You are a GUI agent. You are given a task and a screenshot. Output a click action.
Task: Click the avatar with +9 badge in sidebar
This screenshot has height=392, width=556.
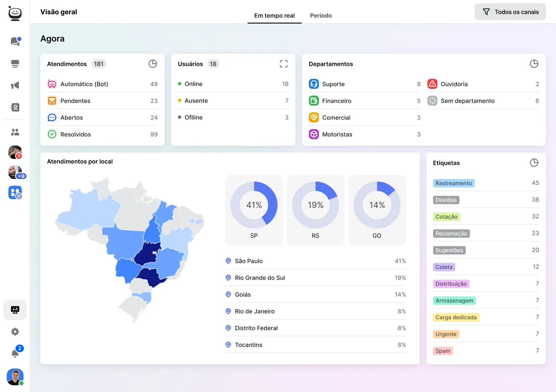[15, 172]
